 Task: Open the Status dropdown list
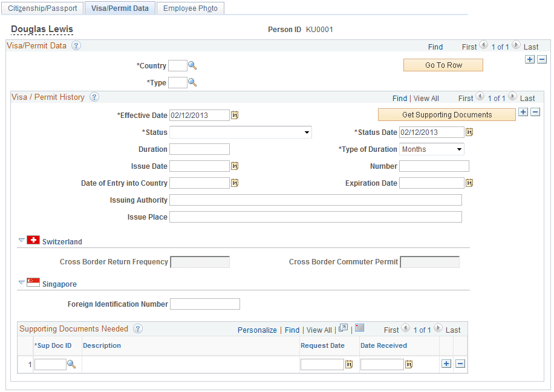pyautogui.click(x=306, y=132)
